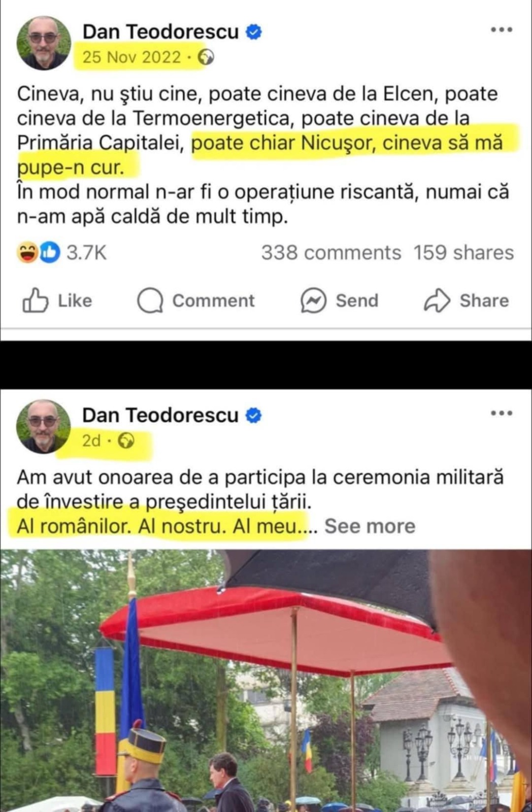Image resolution: width=532 pixels, height=812 pixels.
Task: Open Dan Teodorescu's name link on the second post
Action: pyautogui.click(x=160, y=415)
